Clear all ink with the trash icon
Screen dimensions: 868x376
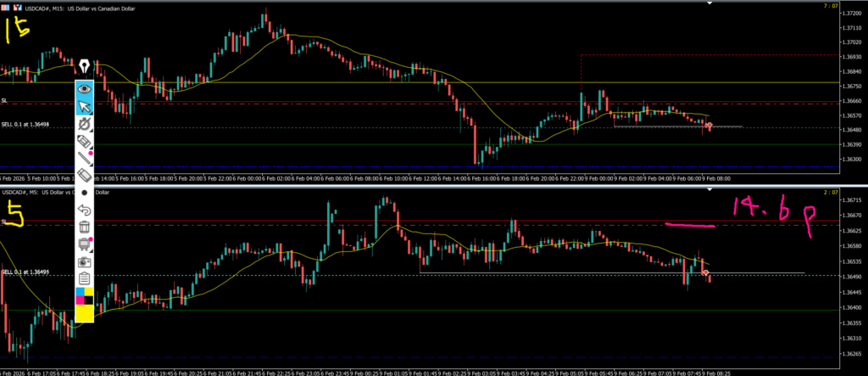pos(84,227)
